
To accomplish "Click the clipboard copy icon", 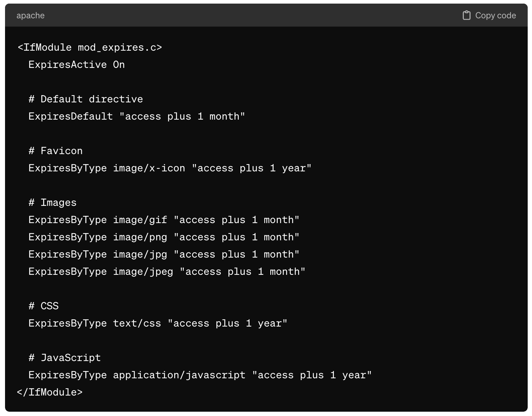I will tap(466, 15).
